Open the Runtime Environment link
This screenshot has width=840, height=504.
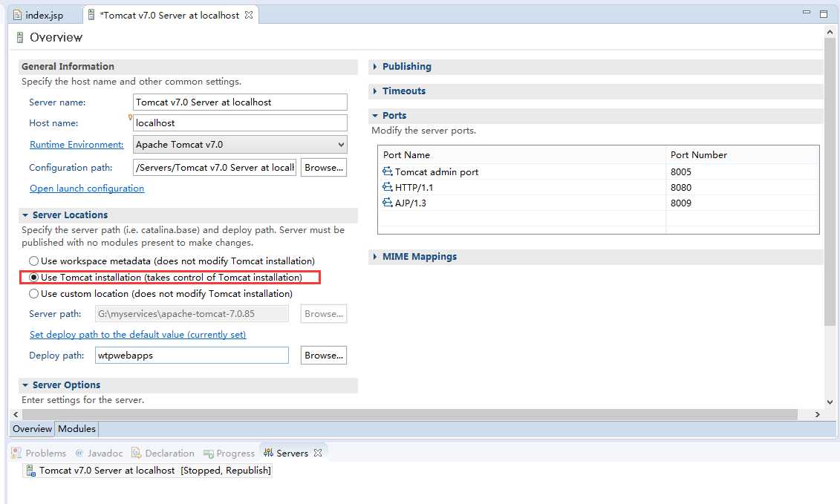click(76, 145)
